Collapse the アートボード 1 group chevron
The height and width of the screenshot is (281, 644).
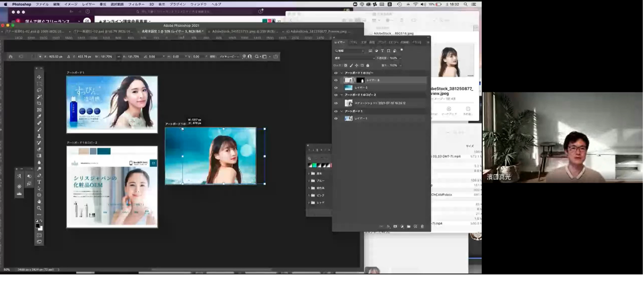coord(342,111)
